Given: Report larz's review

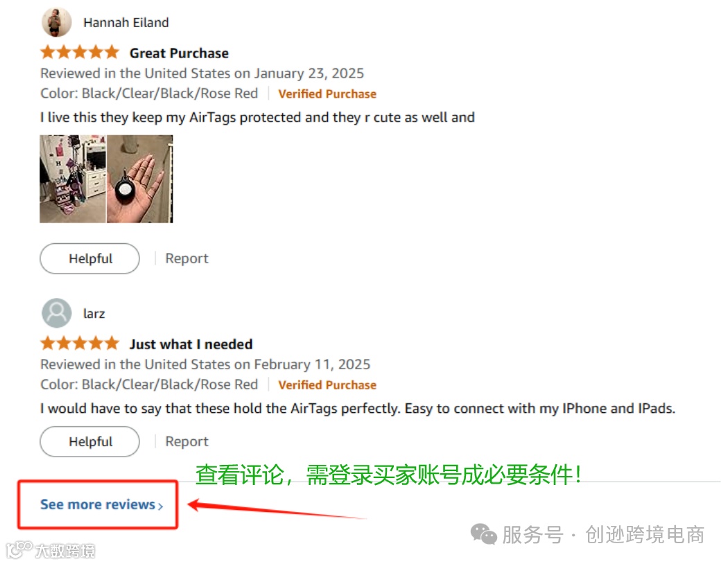Looking at the screenshot, I should (x=187, y=441).
